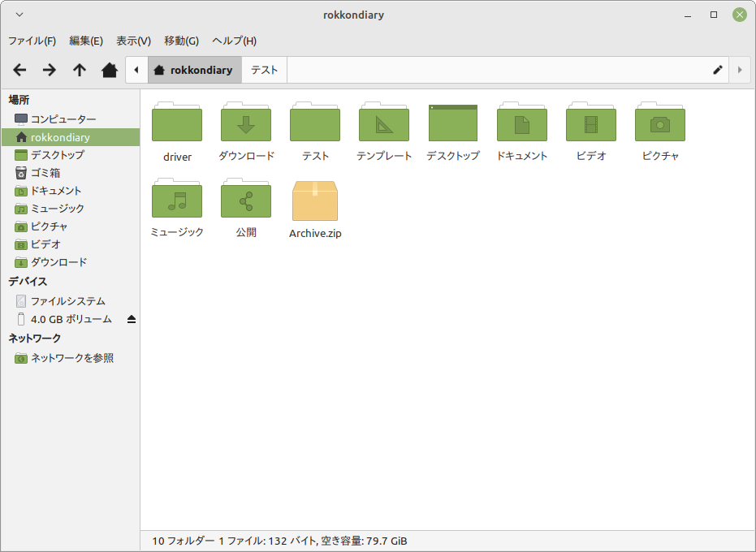Viewport: 756px width, 552px height.
Task: Open 編集(E) menu
Action: [86, 41]
